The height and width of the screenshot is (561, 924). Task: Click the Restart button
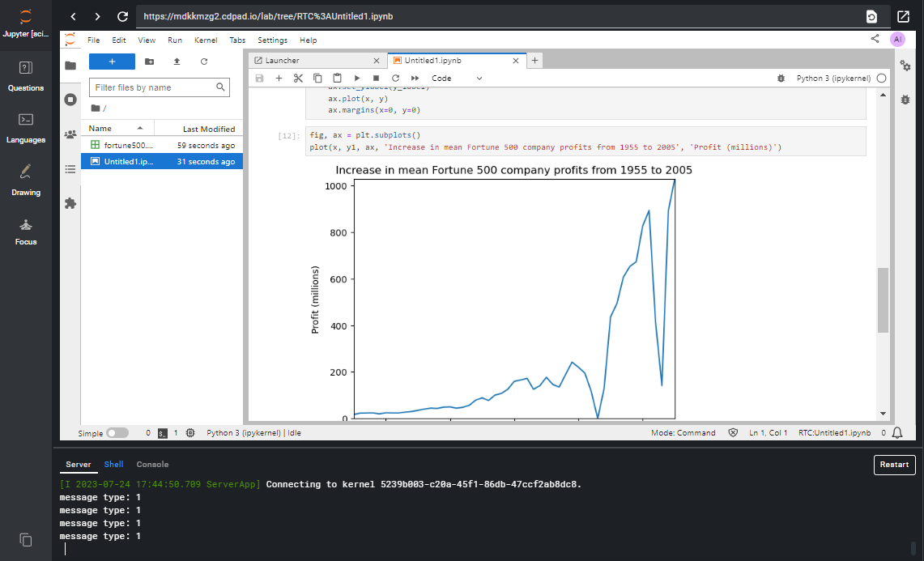[x=894, y=465]
